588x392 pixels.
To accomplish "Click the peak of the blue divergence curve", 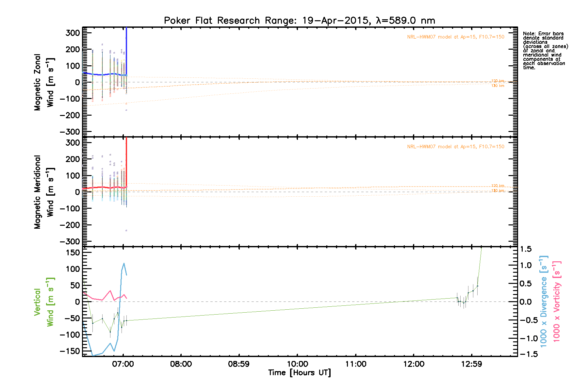I will pyautogui.click(x=124, y=263).
